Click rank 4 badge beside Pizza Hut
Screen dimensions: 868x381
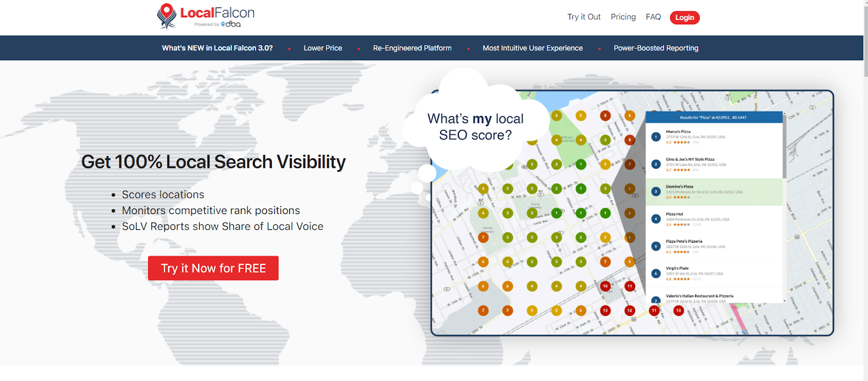point(656,219)
